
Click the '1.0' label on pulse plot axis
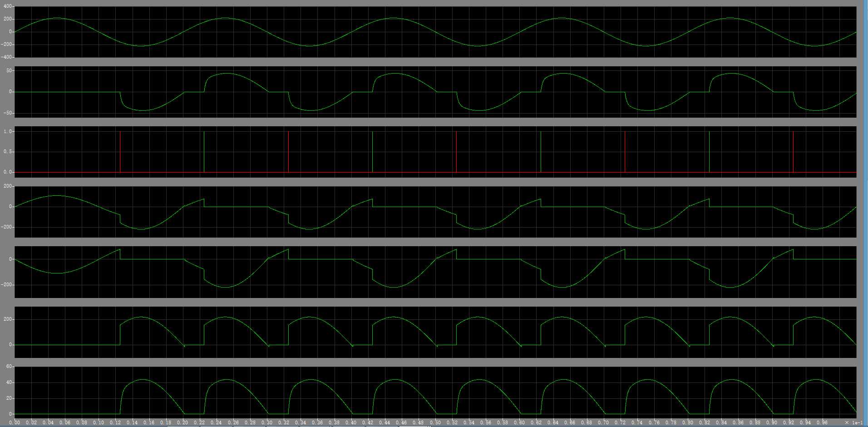click(8, 131)
